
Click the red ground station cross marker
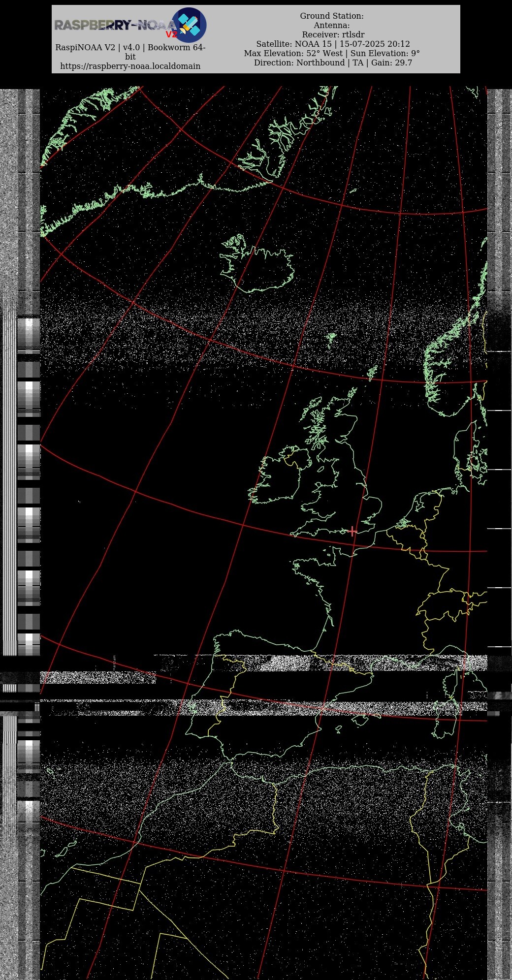point(352,531)
